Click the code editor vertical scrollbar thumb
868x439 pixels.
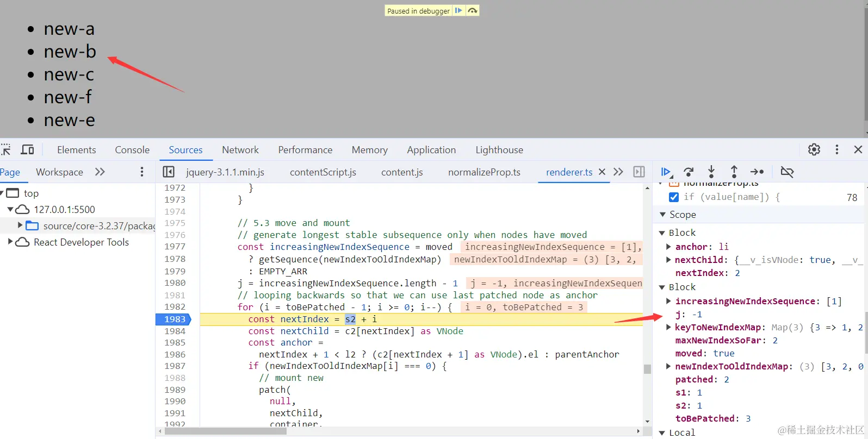[x=647, y=369]
